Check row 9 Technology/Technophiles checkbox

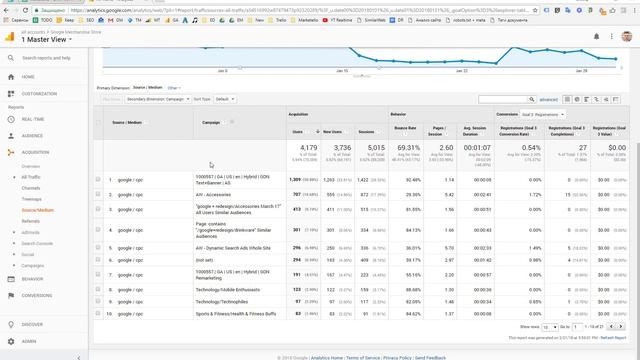[x=98, y=301]
